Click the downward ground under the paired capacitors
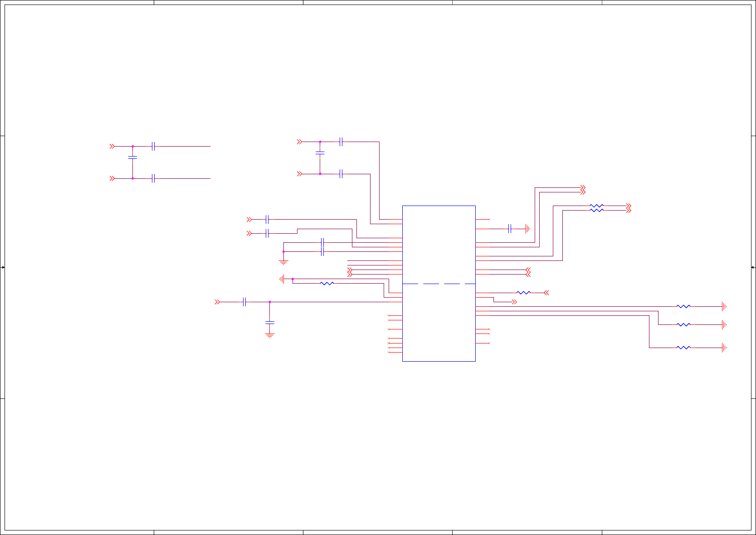 (x=283, y=262)
